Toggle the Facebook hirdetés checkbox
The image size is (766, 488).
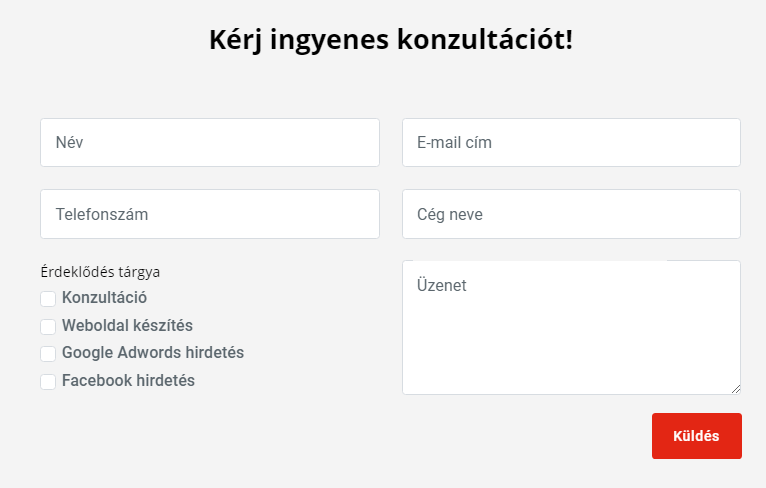pyautogui.click(x=48, y=381)
